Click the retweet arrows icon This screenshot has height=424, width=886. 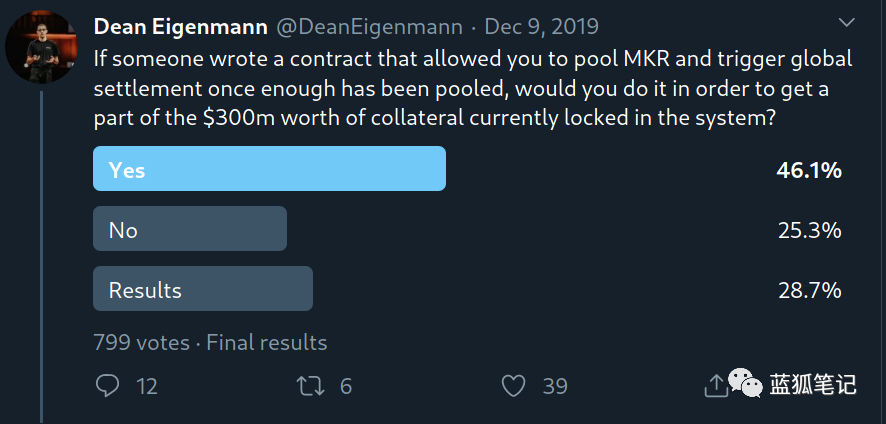(x=311, y=386)
